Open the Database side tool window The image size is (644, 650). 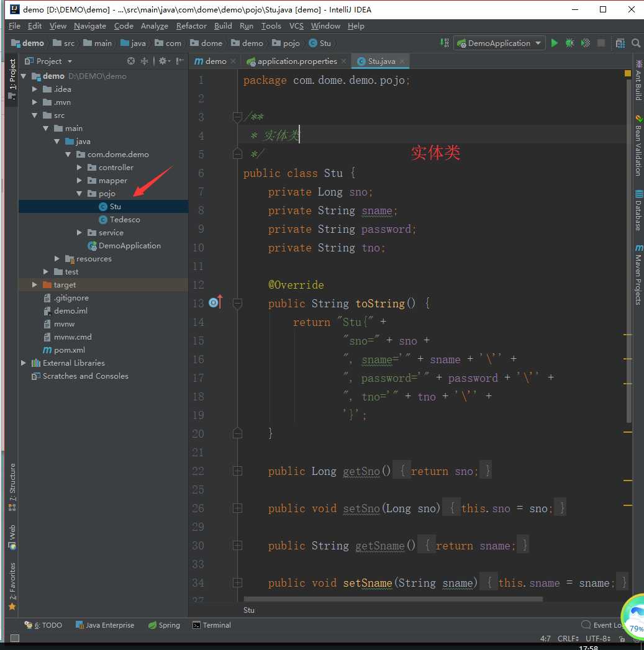tap(638, 210)
